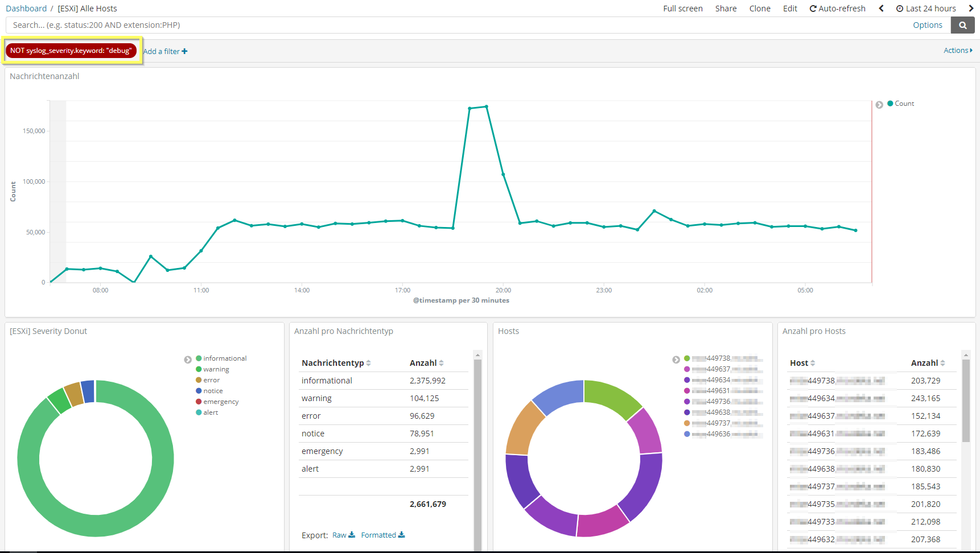Sort Hosts table by Anzahl icon
Image resolution: width=980 pixels, height=553 pixels.
point(942,363)
